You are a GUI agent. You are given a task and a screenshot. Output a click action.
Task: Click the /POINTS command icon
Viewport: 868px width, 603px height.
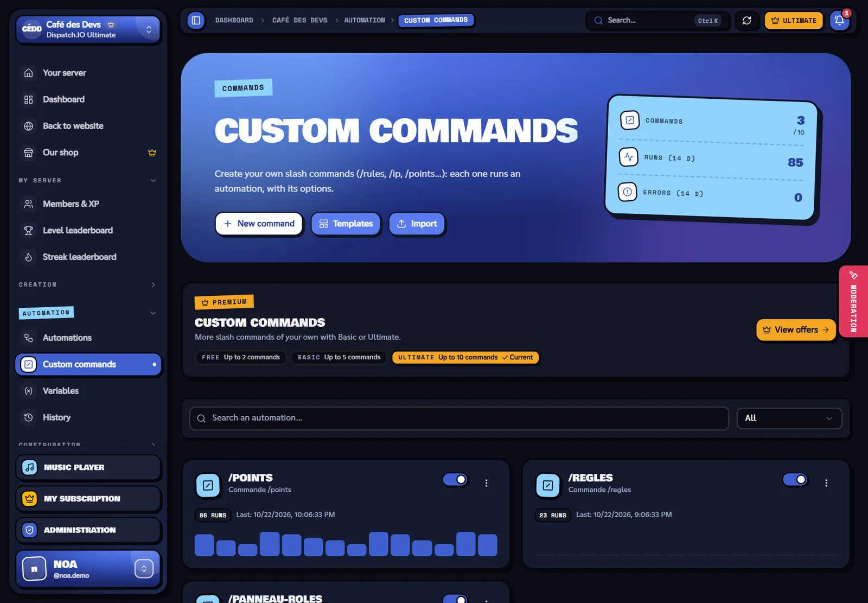[208, 485]
